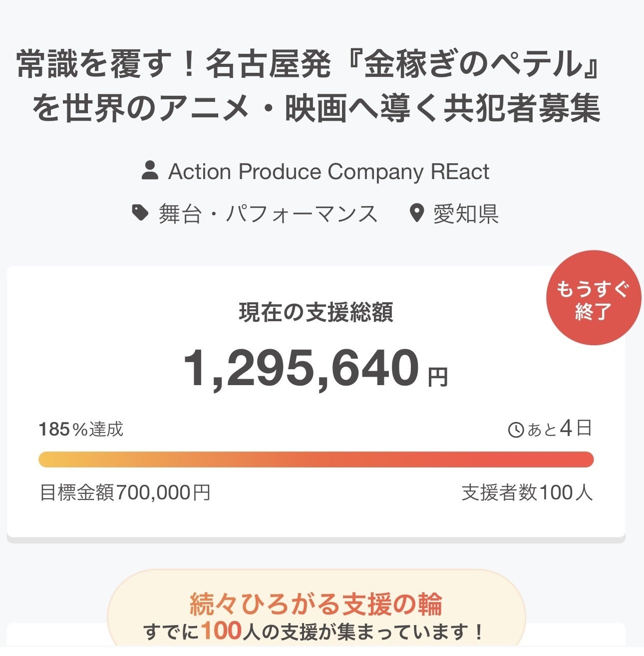Click the 185％達成 achievement label
The height and width of the screenshot is (656, 644).
[x=81, y=429]
